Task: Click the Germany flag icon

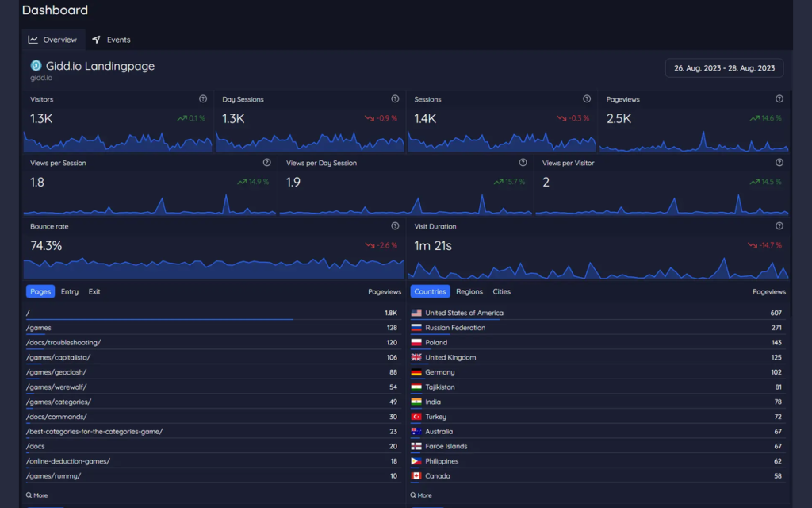Action: (x=416, y=372)
